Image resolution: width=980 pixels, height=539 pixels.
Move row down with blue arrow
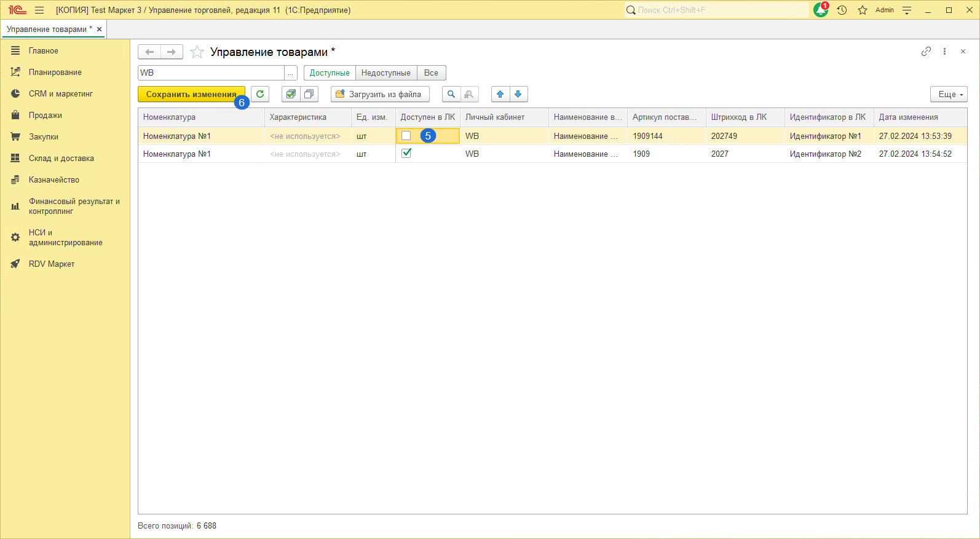(x=518, y=94)
